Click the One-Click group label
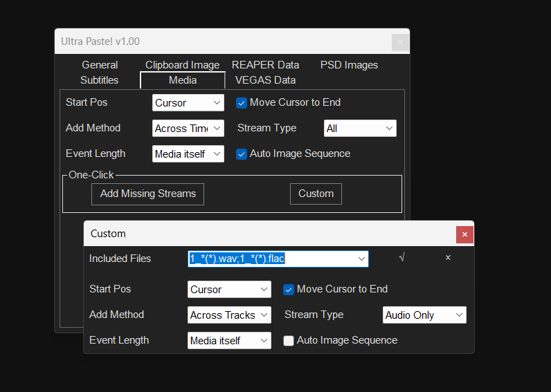551x392 pixels. (x=91, y=175)
